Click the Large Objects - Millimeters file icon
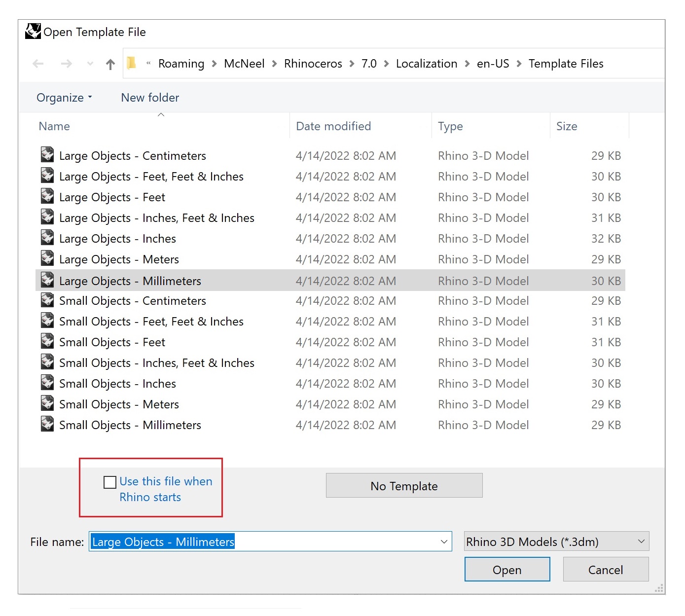 pos(47,280)
